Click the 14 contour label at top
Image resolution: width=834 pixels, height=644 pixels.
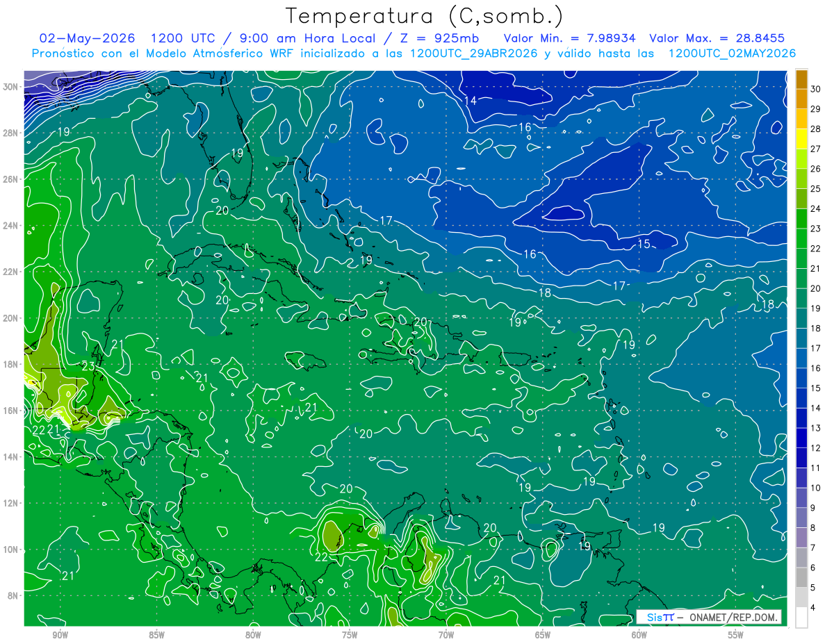coord(471,101)
